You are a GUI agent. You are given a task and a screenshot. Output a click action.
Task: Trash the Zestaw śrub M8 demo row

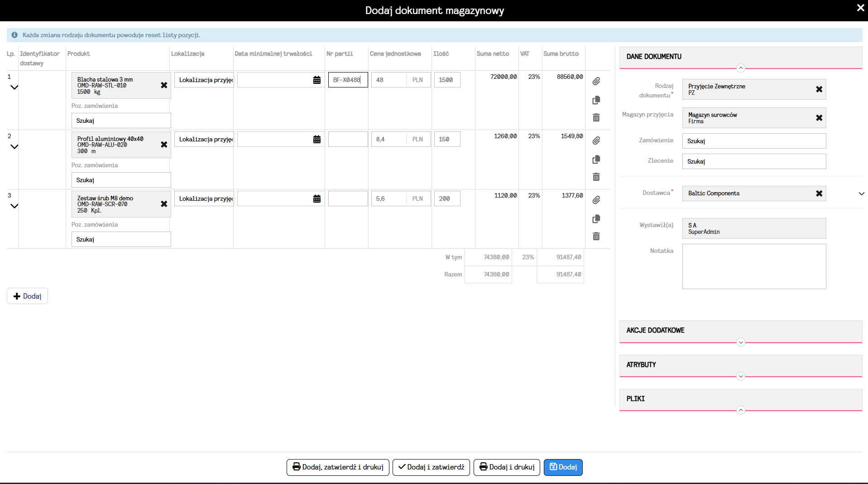(x=596, y=236)
